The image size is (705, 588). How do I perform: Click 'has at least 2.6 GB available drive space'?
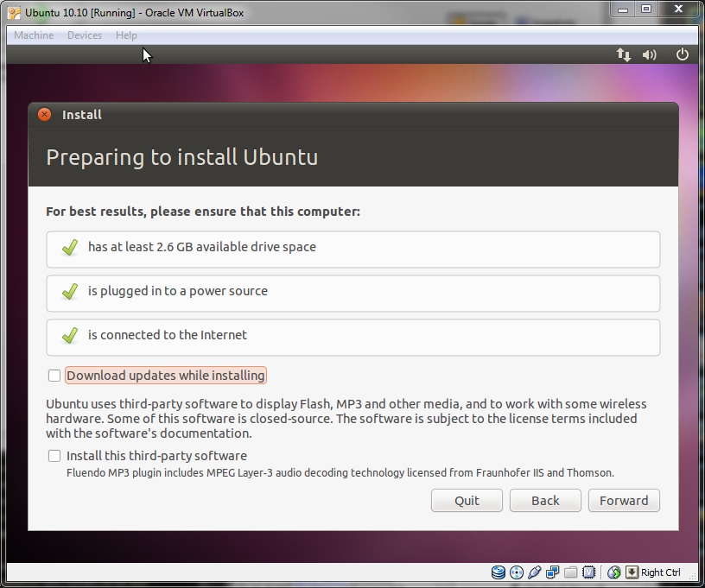(x=202, y=247)
